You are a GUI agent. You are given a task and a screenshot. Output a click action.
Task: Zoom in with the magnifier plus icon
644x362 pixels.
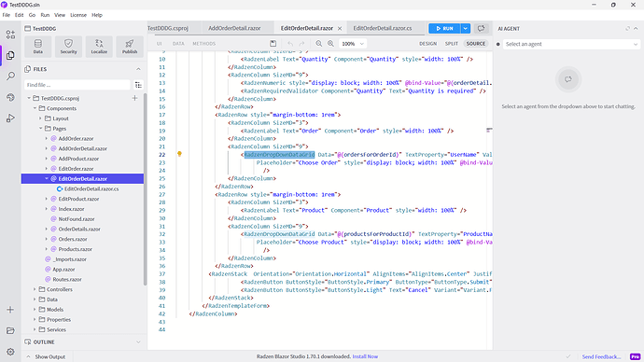coord(330,44)
